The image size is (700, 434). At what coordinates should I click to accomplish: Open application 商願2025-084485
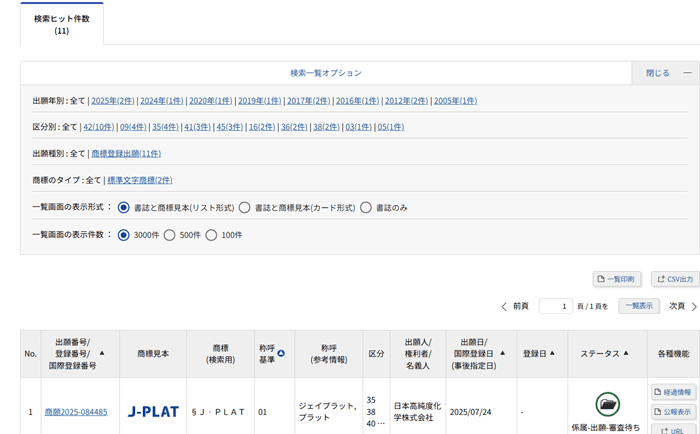point(76,412)
